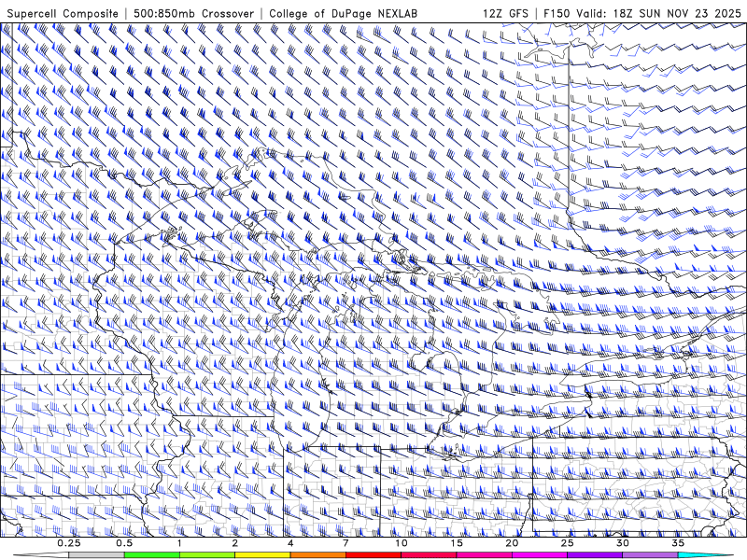Select the yellow 2–4 legend swatch
This screenshot has width=747, height=560.
(x=262, y=555)
